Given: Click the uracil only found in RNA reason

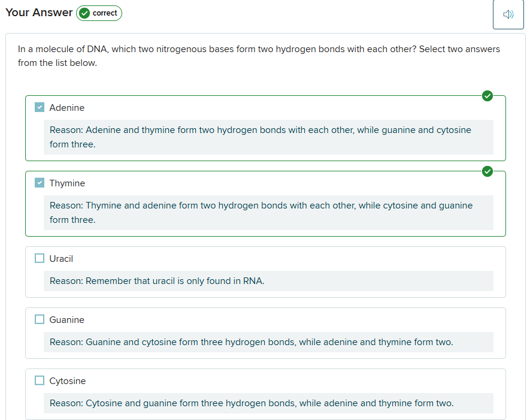Looking at the screenshot, I should pyautogui.click(x=157, y=281).
